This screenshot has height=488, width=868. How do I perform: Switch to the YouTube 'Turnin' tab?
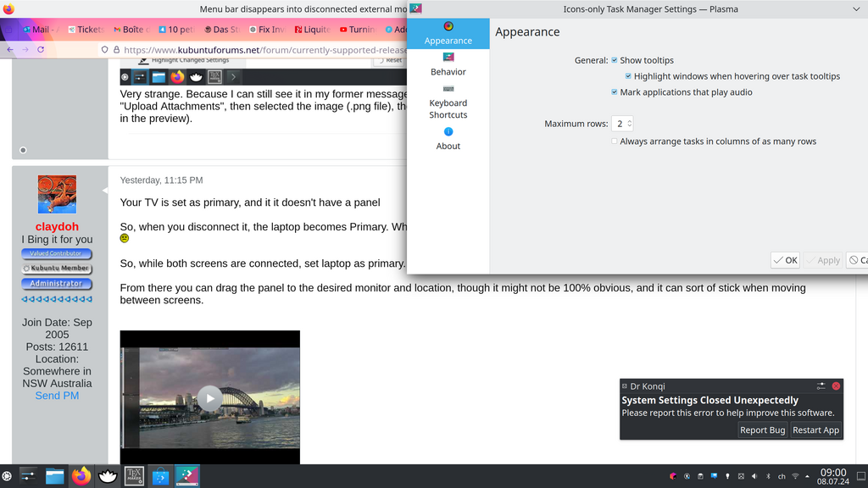(359, 30)
